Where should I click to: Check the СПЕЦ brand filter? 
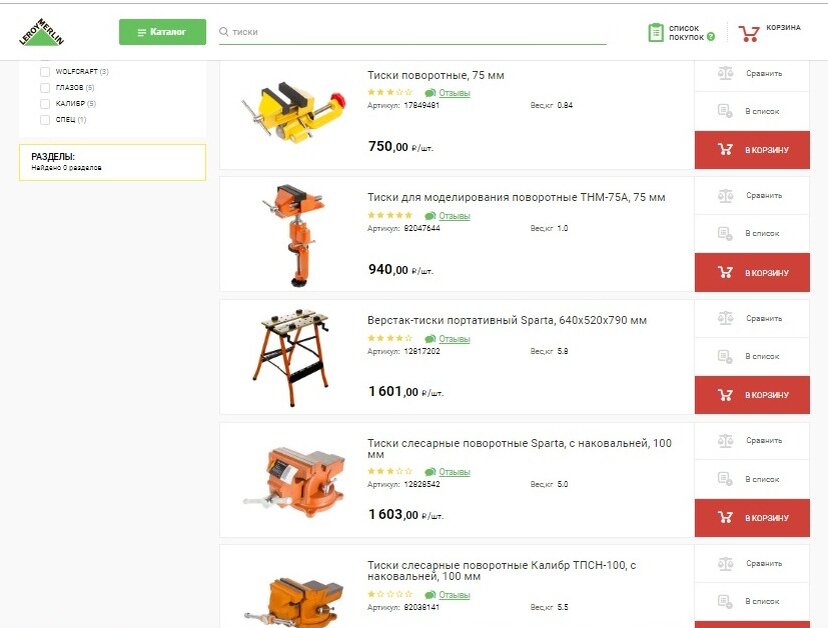click(x=45, y=120)
